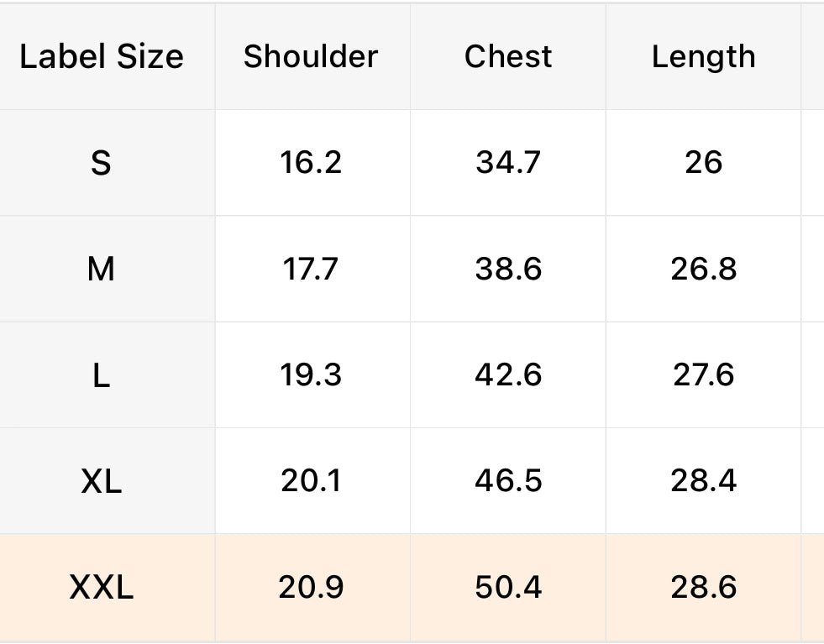Click the 20.9 shoulder value for XXL
This screenshot has height=644, width=824.
tap(311, 587)
